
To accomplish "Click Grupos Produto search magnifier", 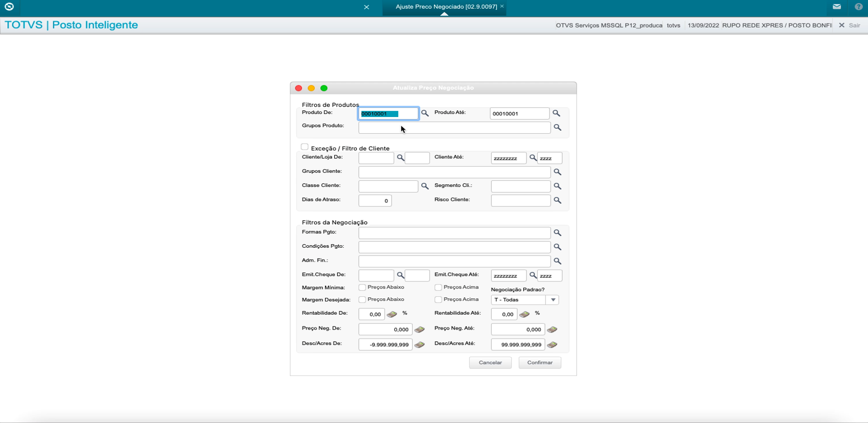I will (557, 128).
